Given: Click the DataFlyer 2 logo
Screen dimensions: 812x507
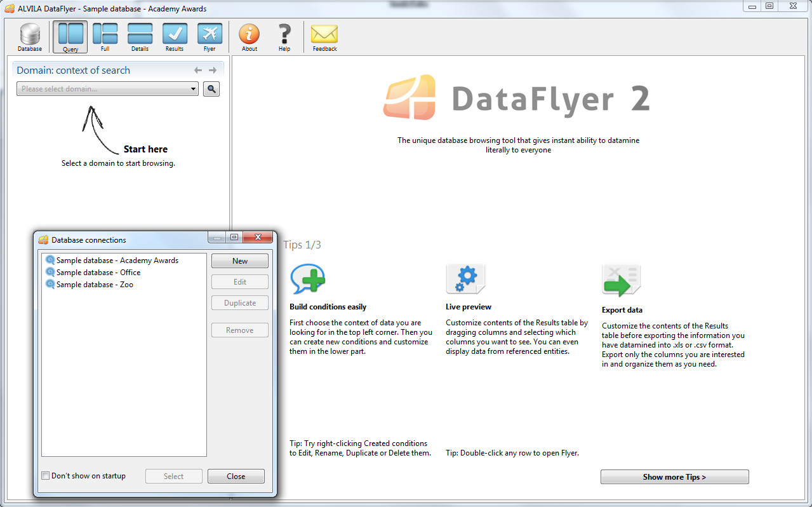Looking at the screenshot, I should [517, 98].
